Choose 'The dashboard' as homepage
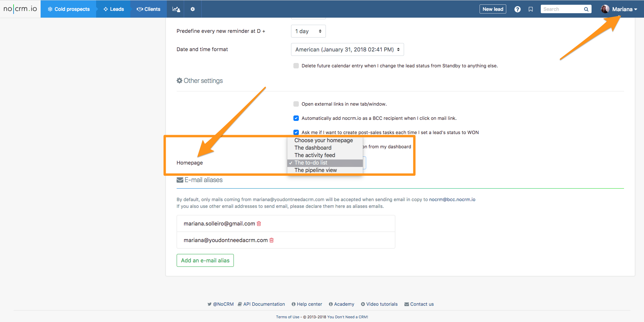The image size is (644, 322). 313,148
